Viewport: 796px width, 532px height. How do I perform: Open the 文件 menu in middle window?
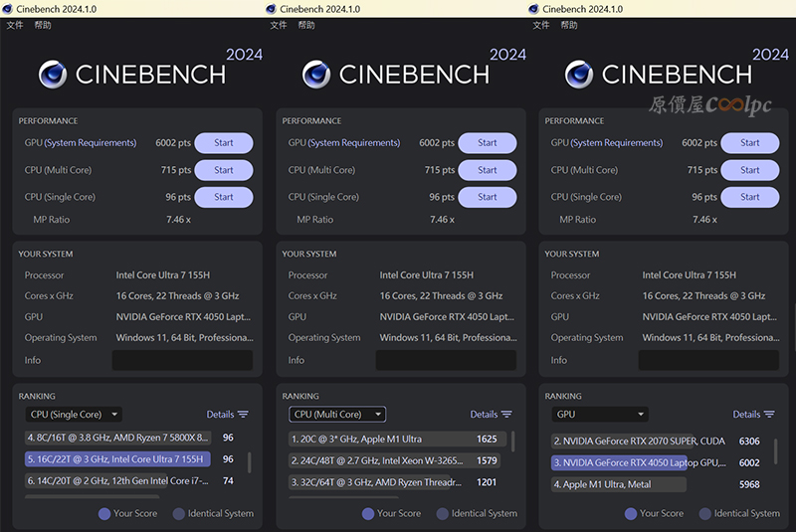pyautogui.click(x=279, y=25)
